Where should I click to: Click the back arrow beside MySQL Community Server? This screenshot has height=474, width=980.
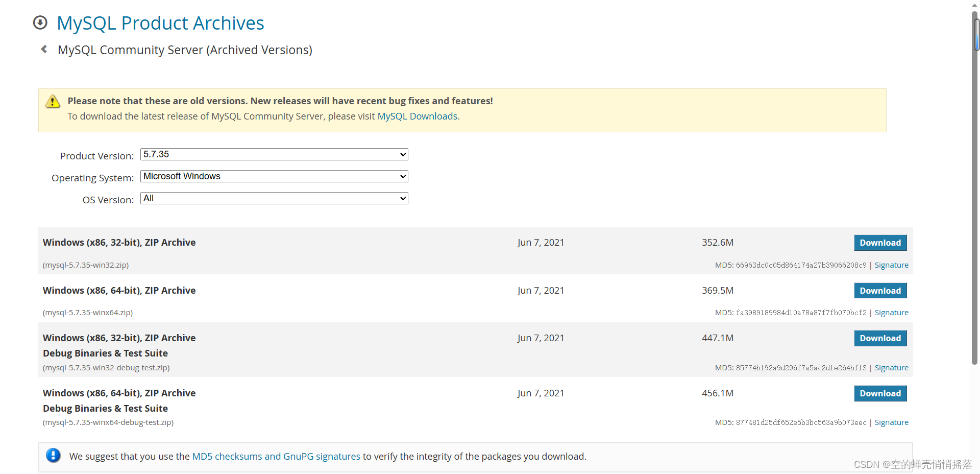point(44,49)
